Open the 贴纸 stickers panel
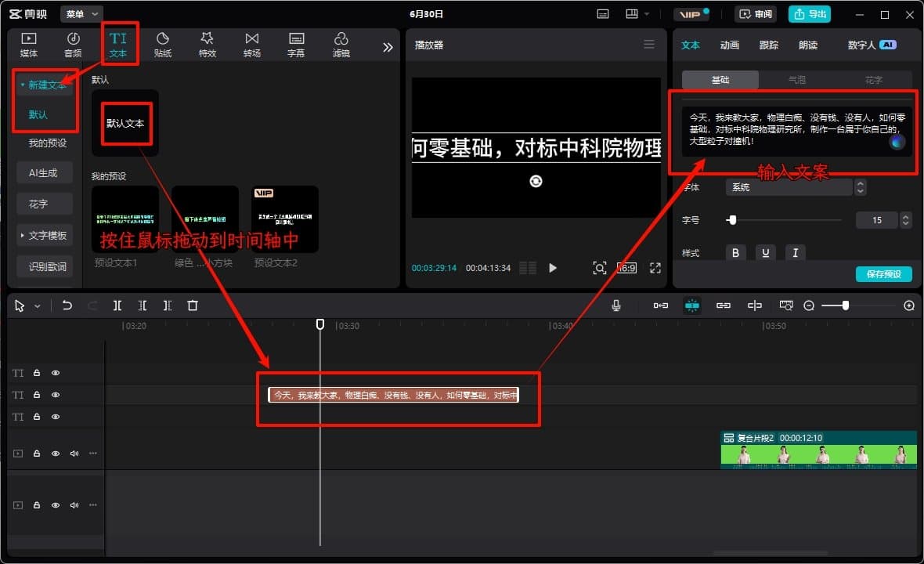 [163, 45]
